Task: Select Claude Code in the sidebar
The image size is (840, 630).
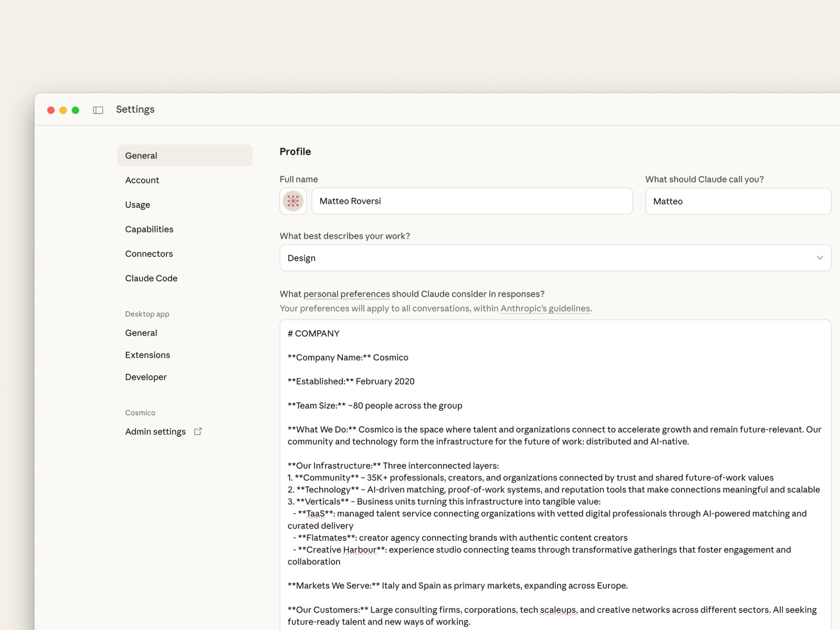Action: (x=151, y=278)
